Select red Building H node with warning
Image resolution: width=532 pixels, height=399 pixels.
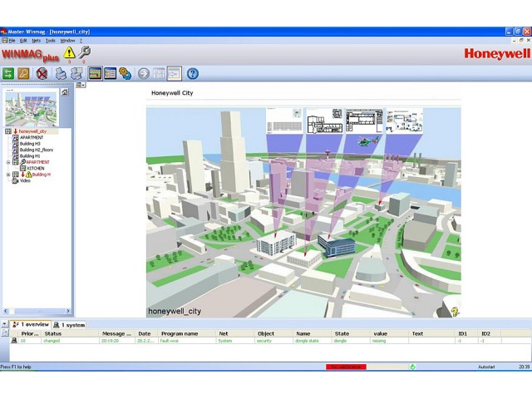click(x=42, y=175)
